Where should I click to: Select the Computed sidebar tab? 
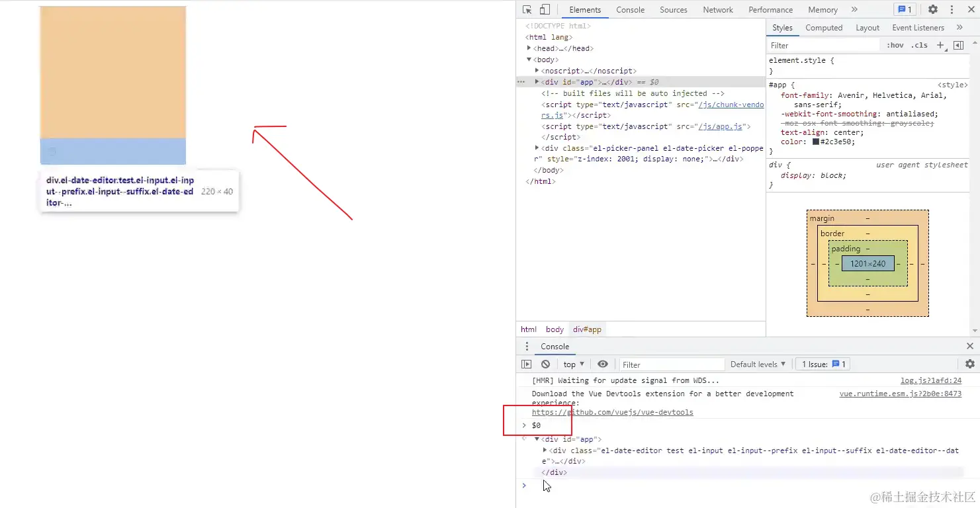(824, 28)
